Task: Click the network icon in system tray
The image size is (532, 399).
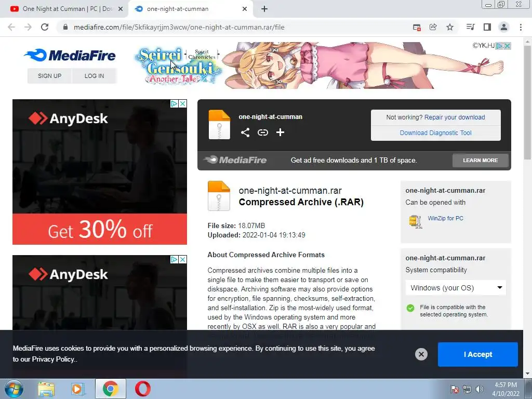Action: pos(467,389)
